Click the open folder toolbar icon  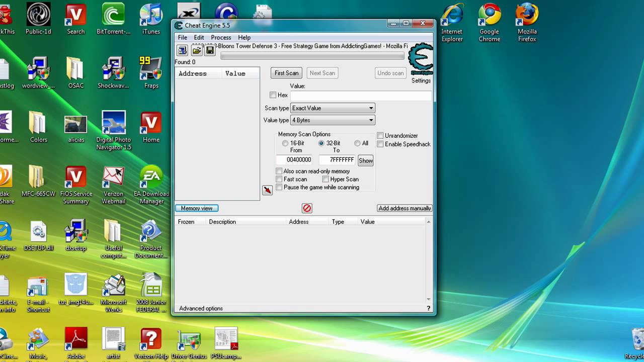click(x=197, y=50)
